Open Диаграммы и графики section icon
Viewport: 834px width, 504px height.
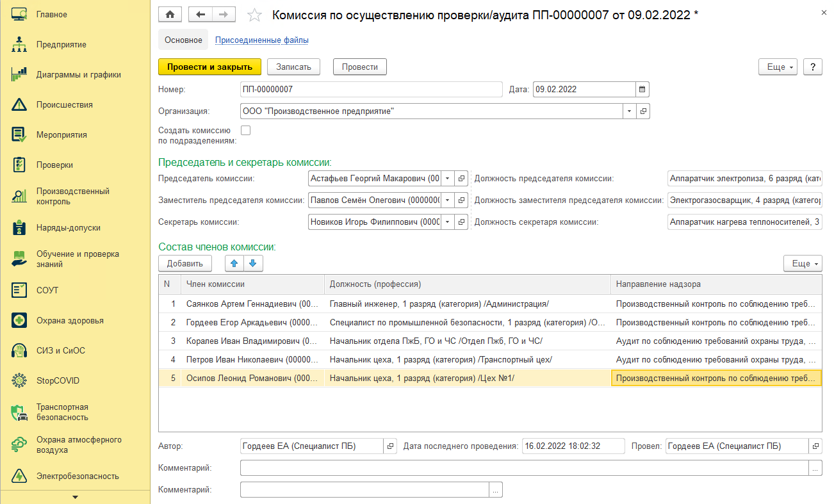pyautogui.click(x=19, y=74)
